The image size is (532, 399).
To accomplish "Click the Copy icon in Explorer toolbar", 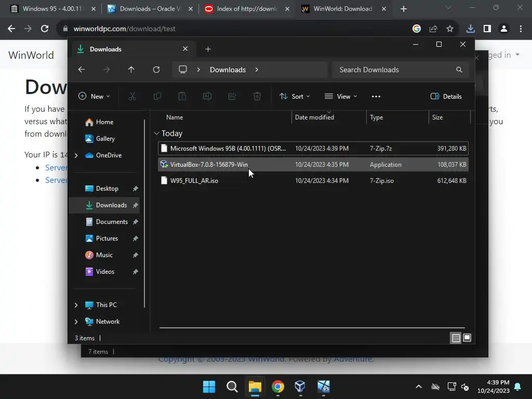I will (x=157, y=96).
